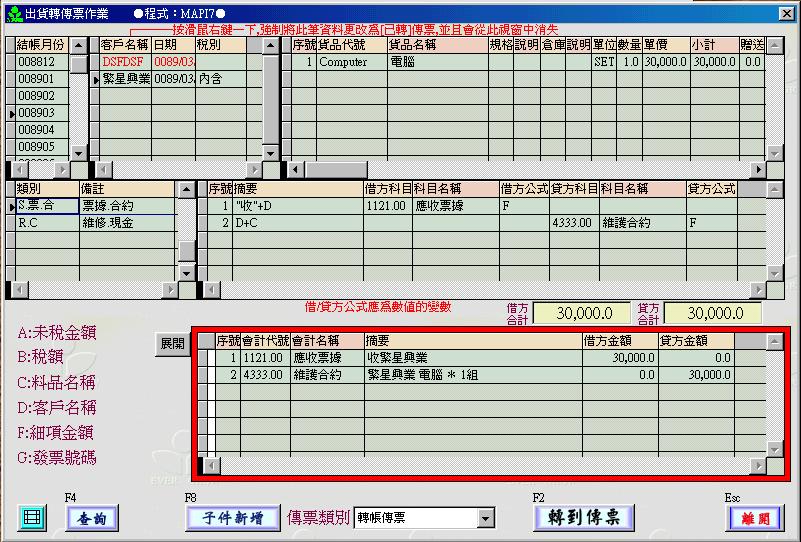
Task: Exit using the 離開 button
Action: 753,517
